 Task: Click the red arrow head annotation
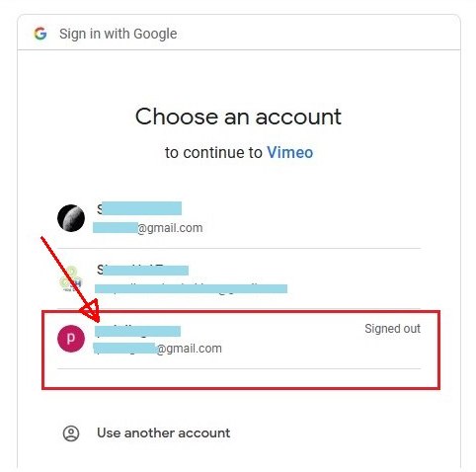[x=91, y=311]
